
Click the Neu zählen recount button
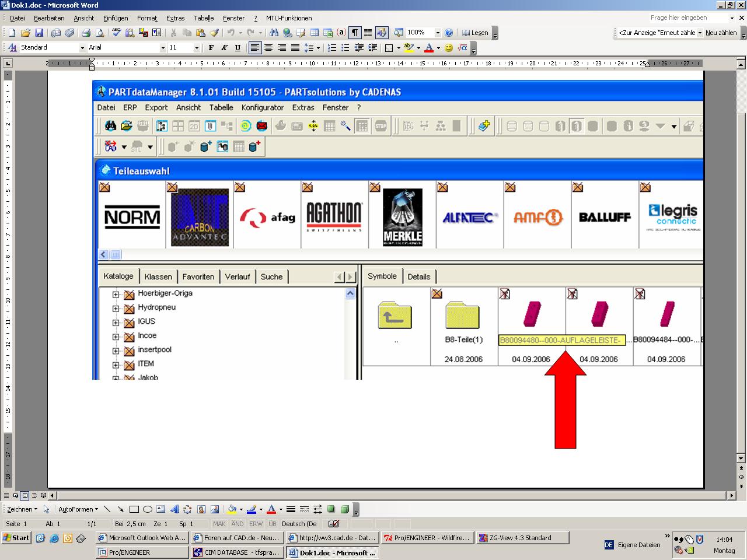(x=721, y=33)
